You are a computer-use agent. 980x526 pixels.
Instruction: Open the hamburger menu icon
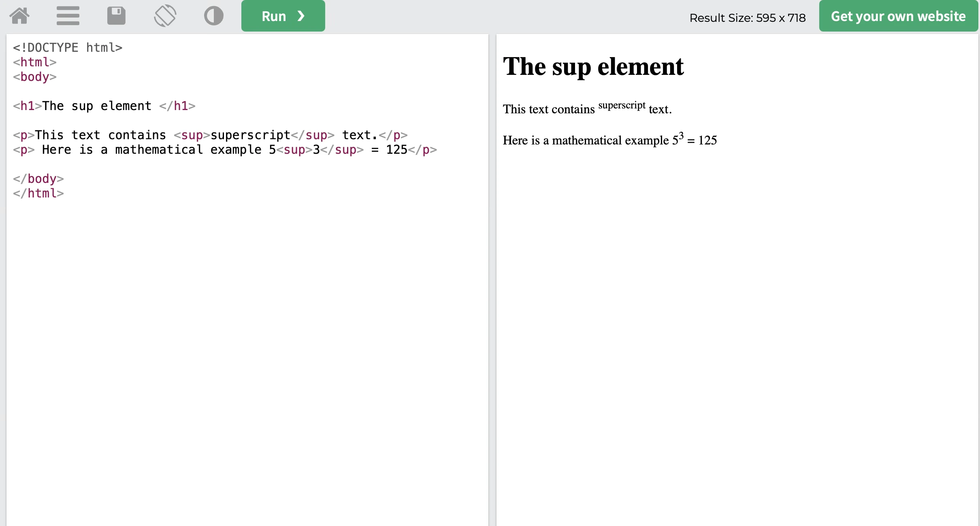(x=68, y=16)
